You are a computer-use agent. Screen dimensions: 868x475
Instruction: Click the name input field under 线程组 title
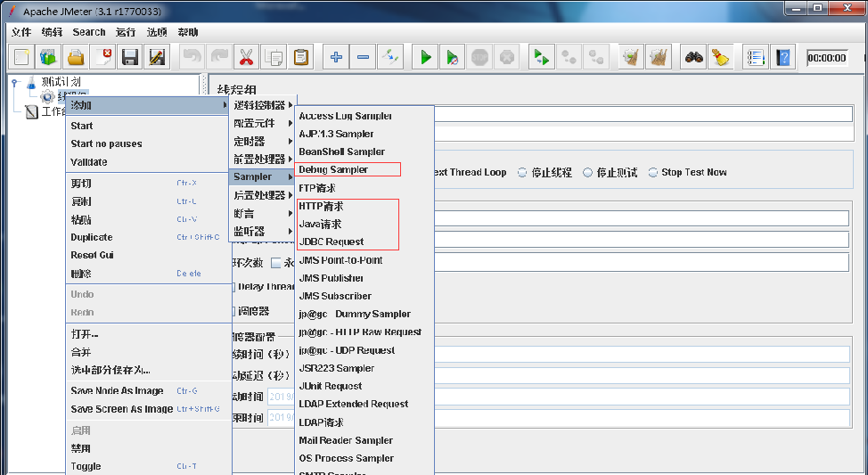click(643, 114)
